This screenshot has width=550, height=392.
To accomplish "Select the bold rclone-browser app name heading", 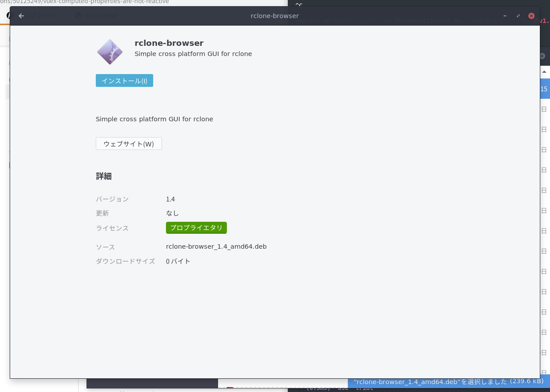I will (x=169, y=43).
